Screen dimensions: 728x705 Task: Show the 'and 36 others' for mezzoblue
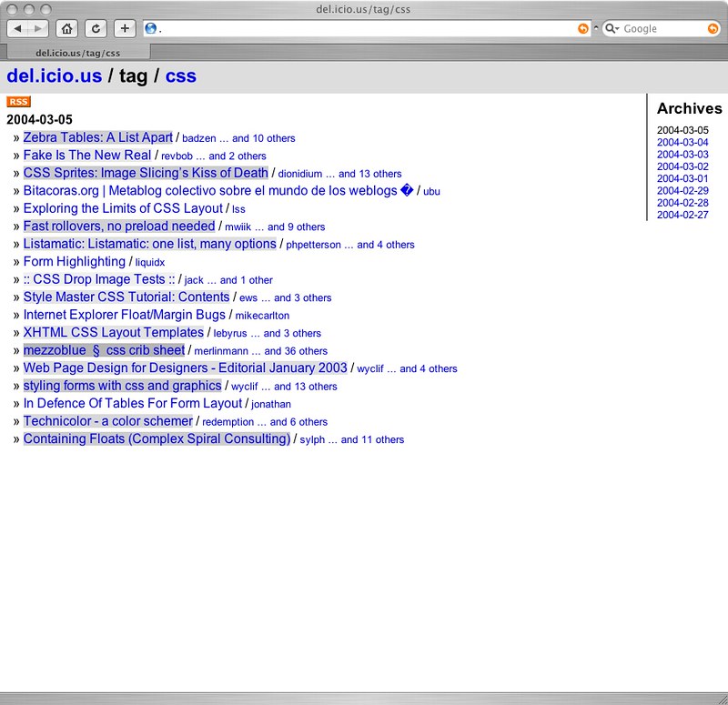pyautogui.click(x=296, y=351)
